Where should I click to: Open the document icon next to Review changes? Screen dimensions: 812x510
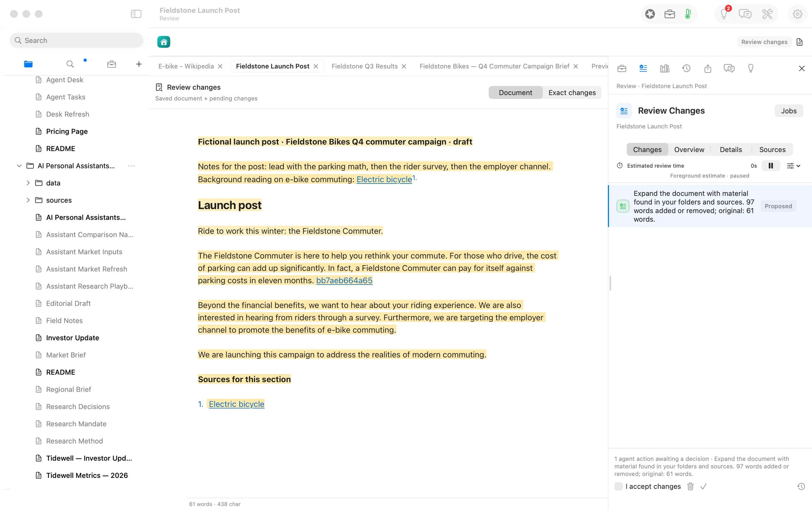[800, 42]
